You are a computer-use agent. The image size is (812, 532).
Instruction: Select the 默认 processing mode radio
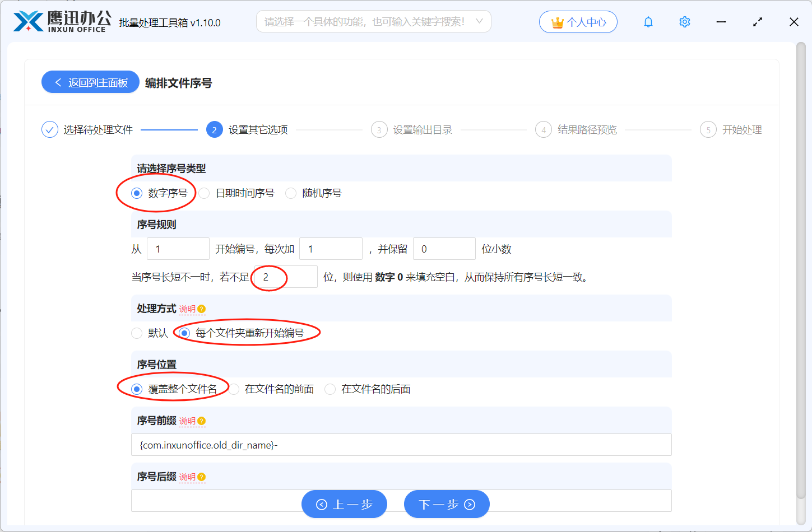point(137,333)
